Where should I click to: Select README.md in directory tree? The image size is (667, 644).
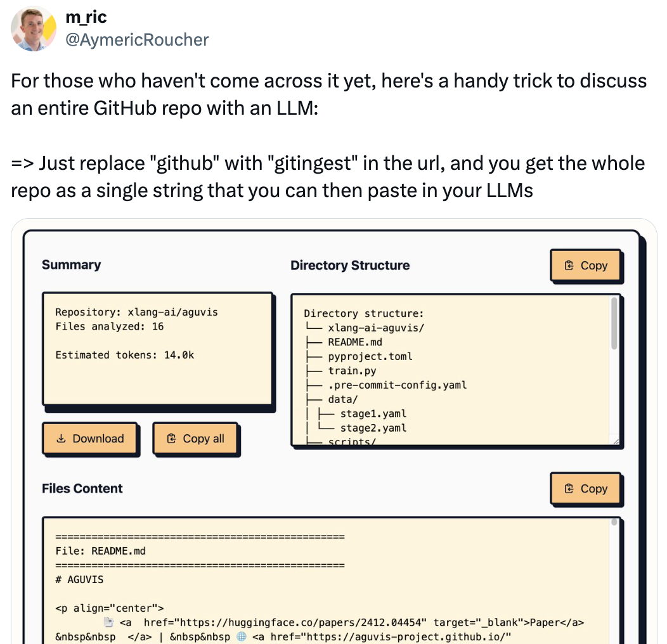355,342
